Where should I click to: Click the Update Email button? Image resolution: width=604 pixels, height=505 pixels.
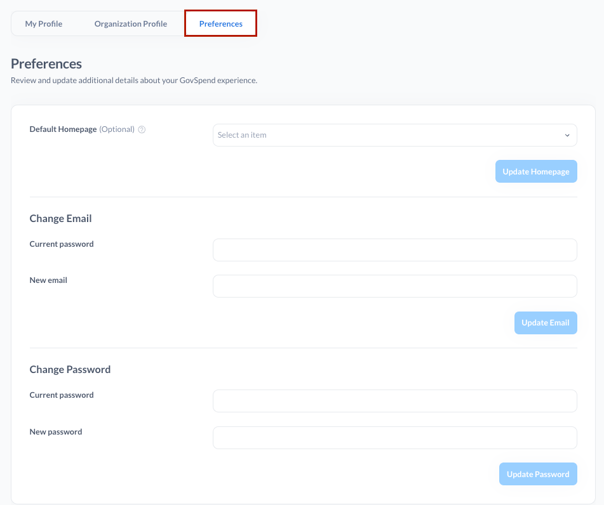point(545,323)
